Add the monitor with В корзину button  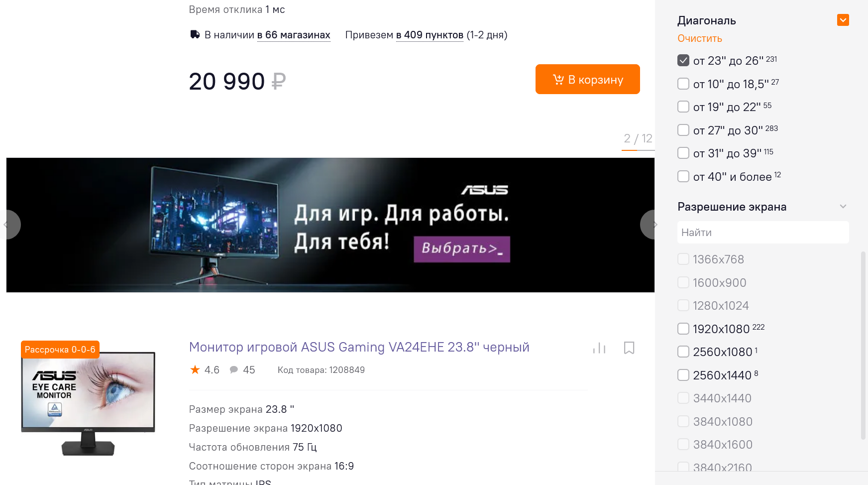[x=587, y=79]
